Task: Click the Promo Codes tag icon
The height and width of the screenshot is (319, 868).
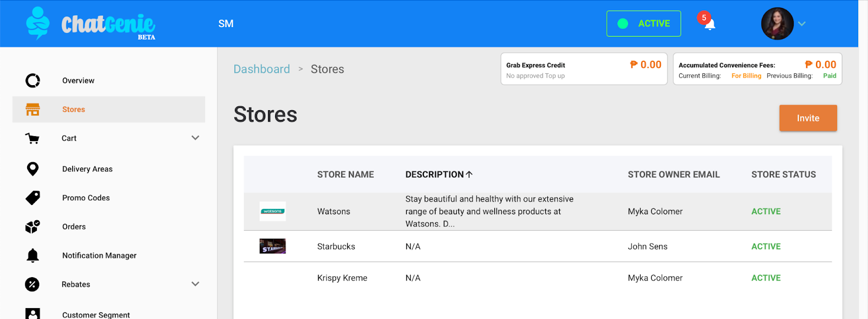Action: pyautogui.click(x=33, y=198)
